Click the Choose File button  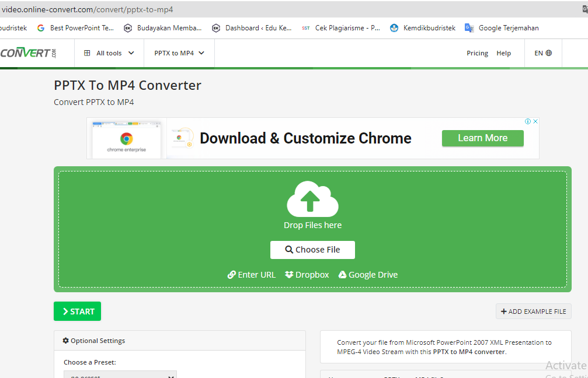click(x=312, y=250)
